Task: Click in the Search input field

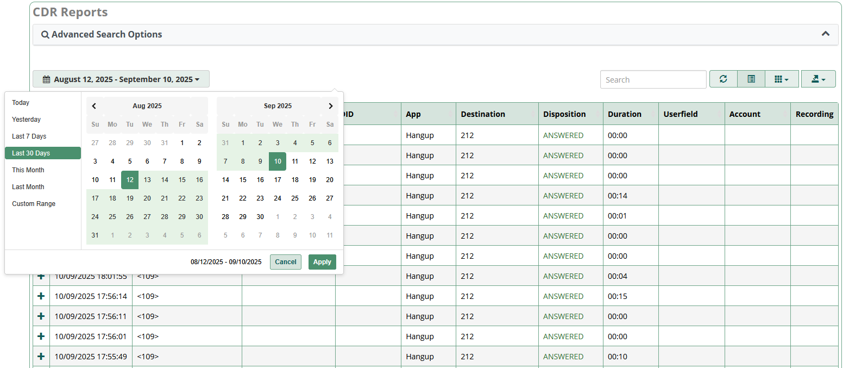Action: click(652, 80)
